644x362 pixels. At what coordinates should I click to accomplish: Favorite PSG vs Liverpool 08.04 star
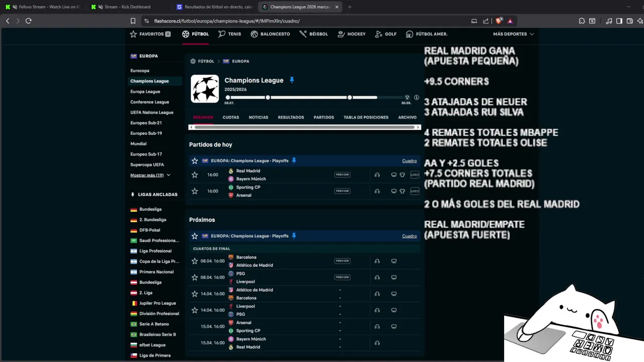click(x=195, y=278)
